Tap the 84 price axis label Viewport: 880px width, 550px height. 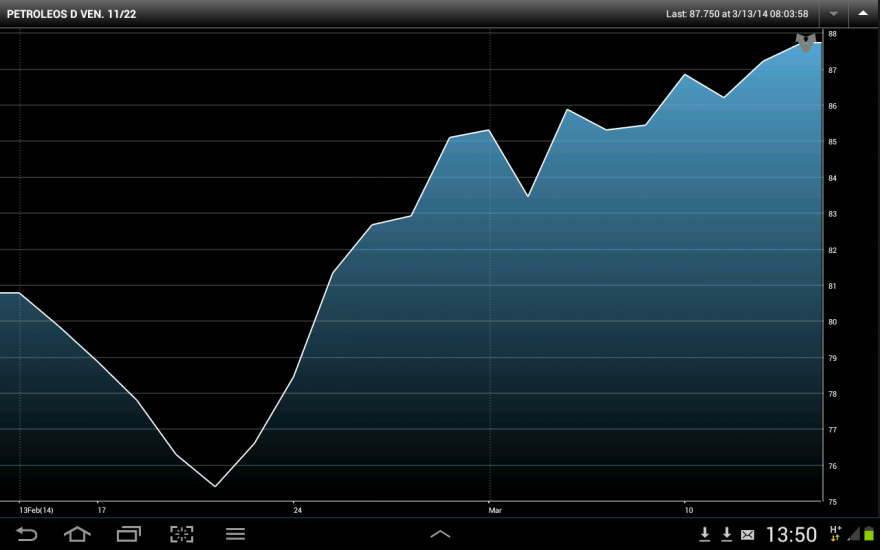[x=832, y=178]
